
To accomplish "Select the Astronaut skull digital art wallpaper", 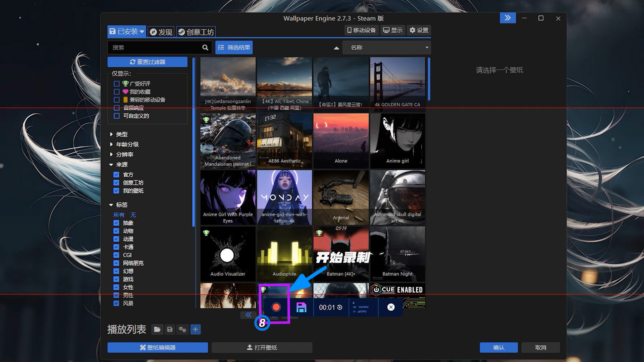I will pyautogui.click(x=397, y=197).
